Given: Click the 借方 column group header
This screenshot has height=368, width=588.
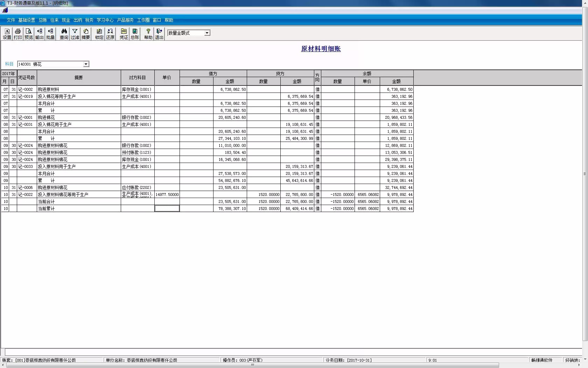Looking at the screenshot, I should 213,74.
